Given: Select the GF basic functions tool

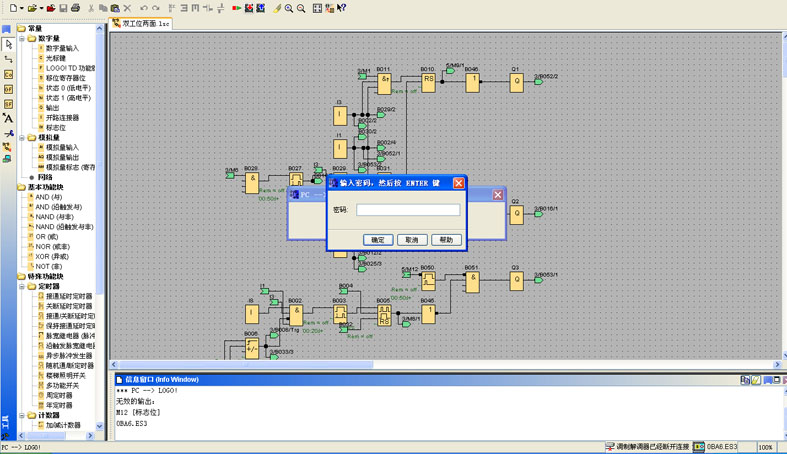Looking at the screenshot, I should 8,89.
